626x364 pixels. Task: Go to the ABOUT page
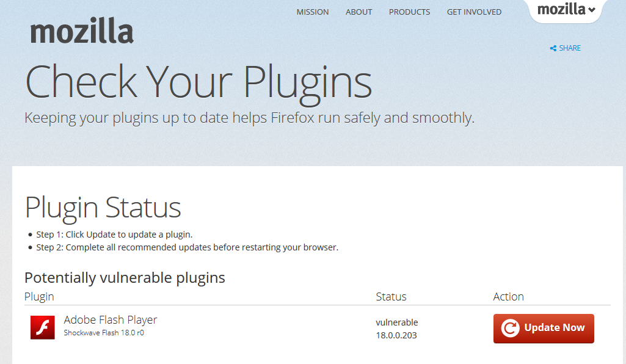point(359,12)
